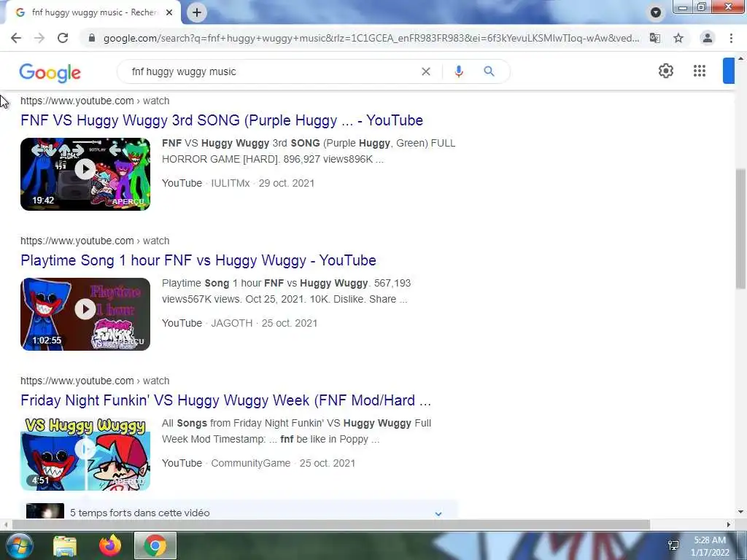Click the scroll down arrow
The width and height of the screenshot is (747, 560).
[x=740, y=512]
